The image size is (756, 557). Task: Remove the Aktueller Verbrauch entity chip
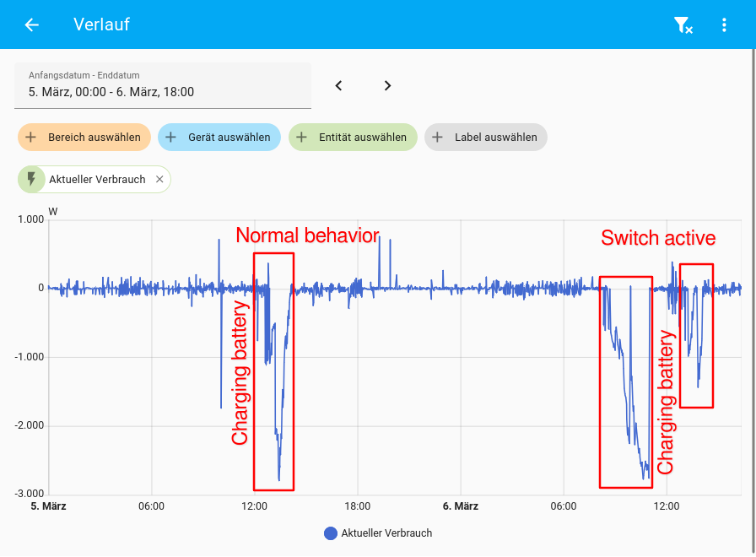[159, 180]
